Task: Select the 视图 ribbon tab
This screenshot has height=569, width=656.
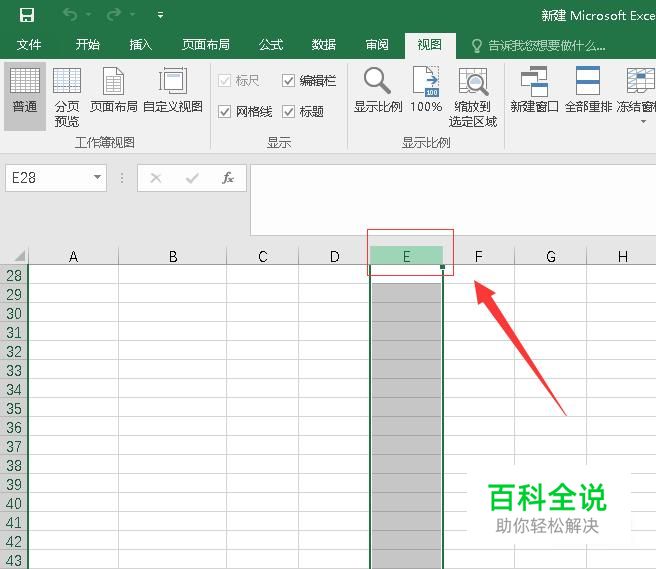Action: pos(430,45)
